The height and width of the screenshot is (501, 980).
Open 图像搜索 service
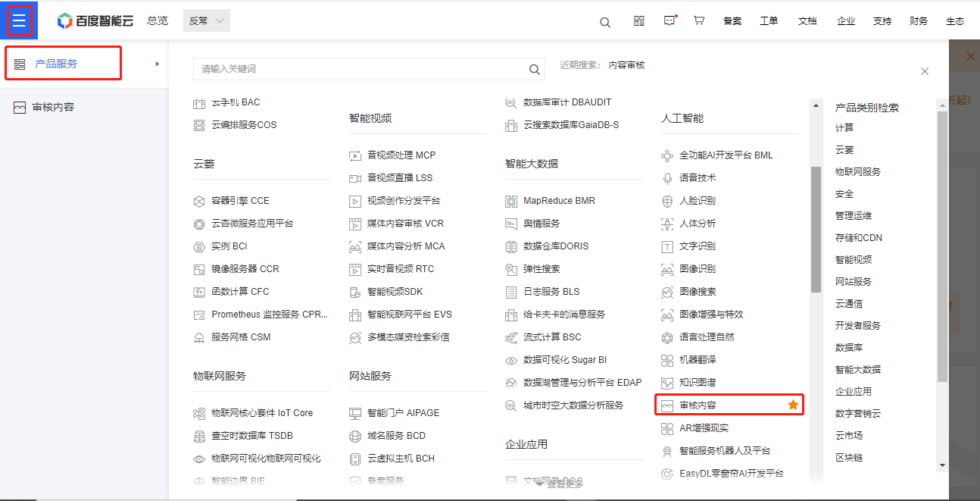[x=698, y=292]
